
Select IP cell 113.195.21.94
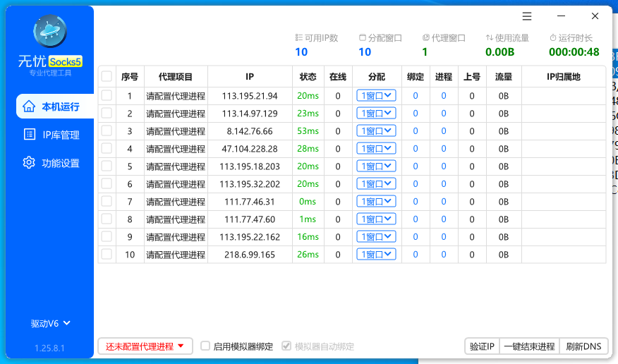coord(250,96)
